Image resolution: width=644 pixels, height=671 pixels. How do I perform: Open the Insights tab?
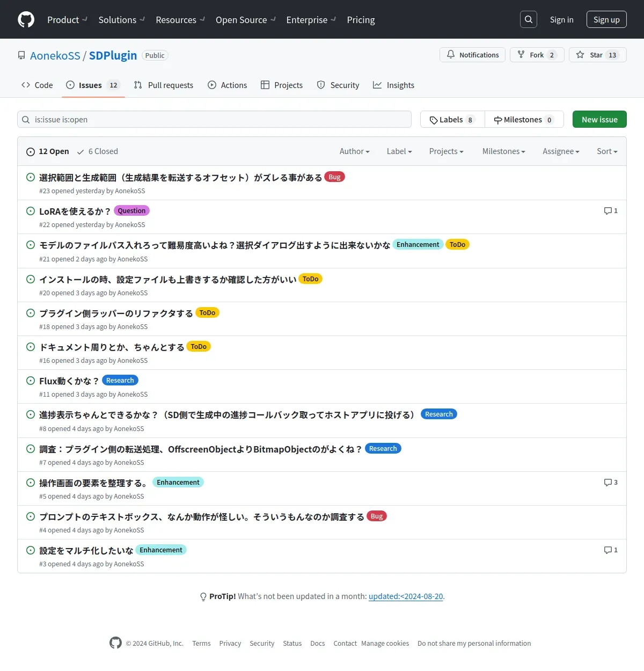394,85
